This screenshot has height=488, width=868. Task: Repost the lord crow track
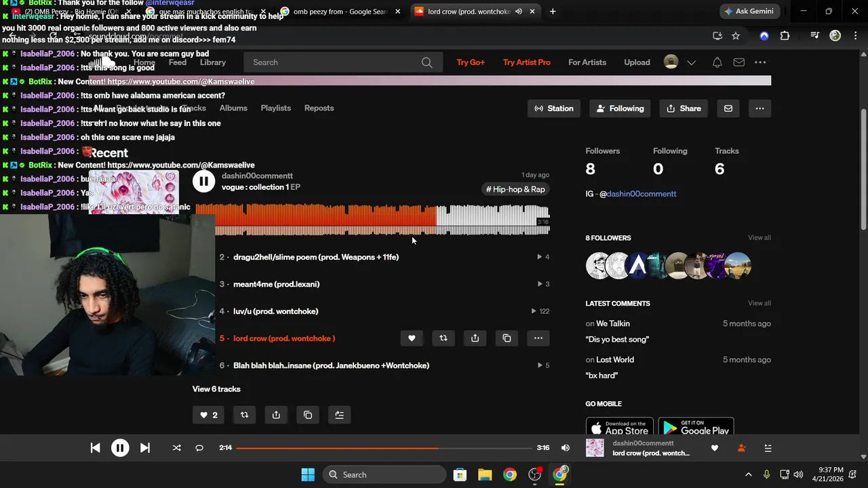(443, 338)
